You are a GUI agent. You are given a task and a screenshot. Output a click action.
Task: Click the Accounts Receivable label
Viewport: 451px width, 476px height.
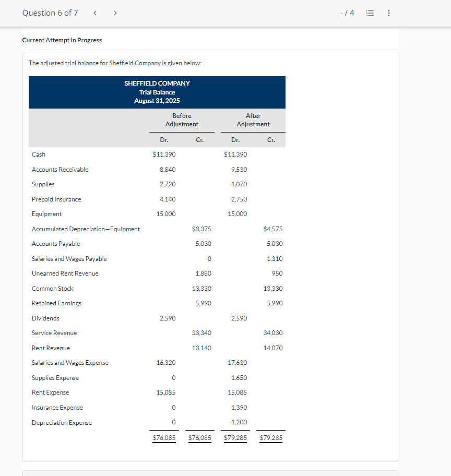pyautogui.click(x=61, y=169)
